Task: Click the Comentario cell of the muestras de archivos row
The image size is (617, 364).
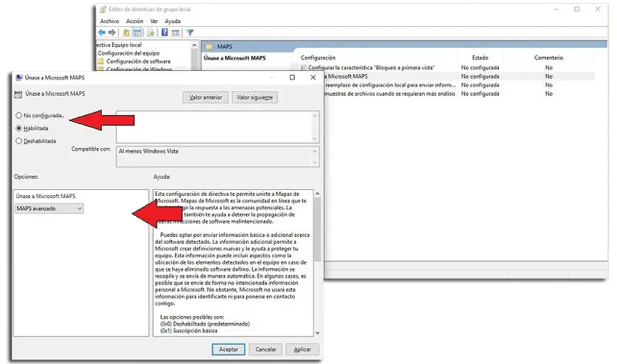Action: click(x=549, y=93)
